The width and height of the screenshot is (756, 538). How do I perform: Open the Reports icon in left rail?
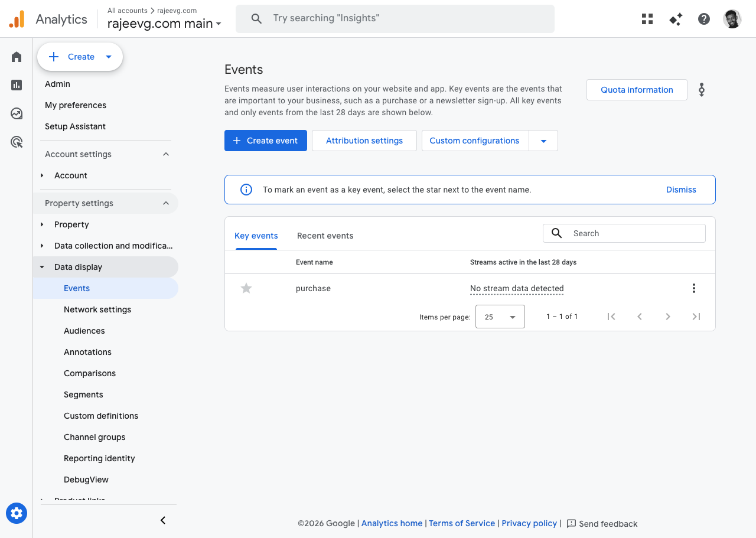pyautogui.click(x=17, y=85)
